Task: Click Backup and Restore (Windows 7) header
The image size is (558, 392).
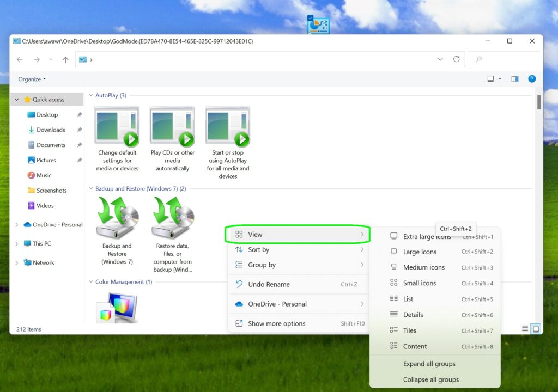Action: coord(141,188)
